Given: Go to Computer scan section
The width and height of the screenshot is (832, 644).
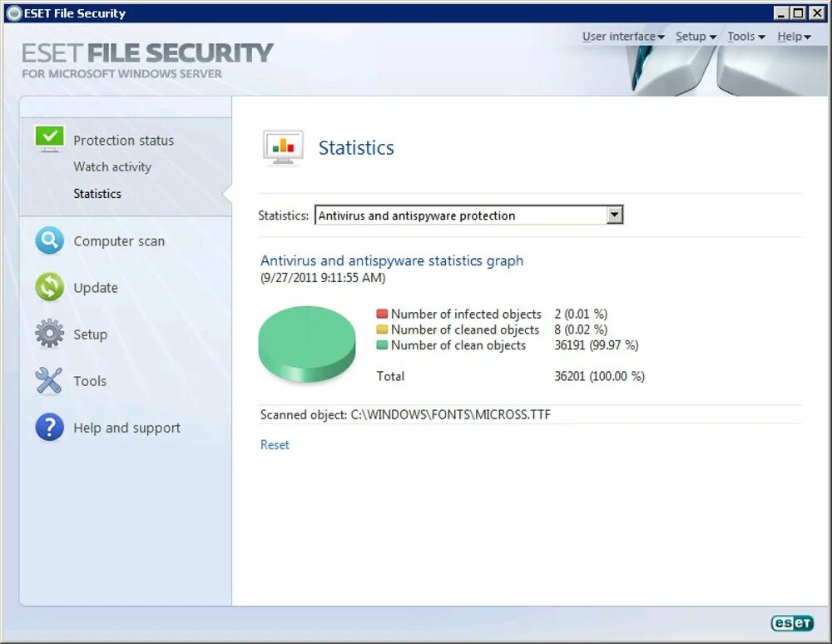Looking at the screenshot, I should pos(119,241).
